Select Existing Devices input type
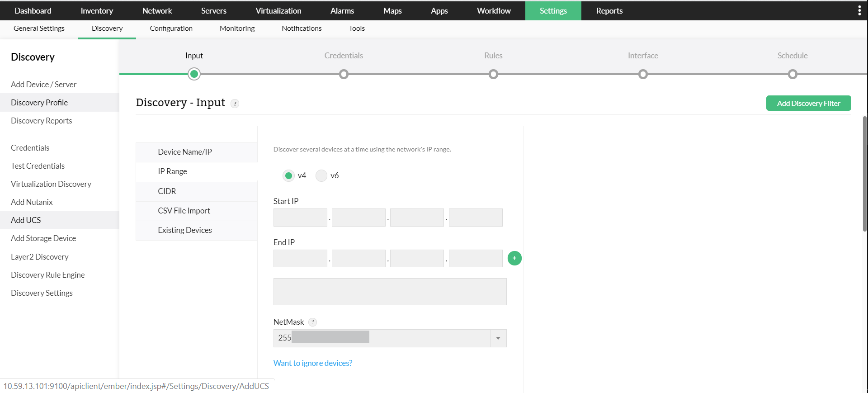Image resolution: width=868 pixels, height=393 pixels. [x=197, y=230]
